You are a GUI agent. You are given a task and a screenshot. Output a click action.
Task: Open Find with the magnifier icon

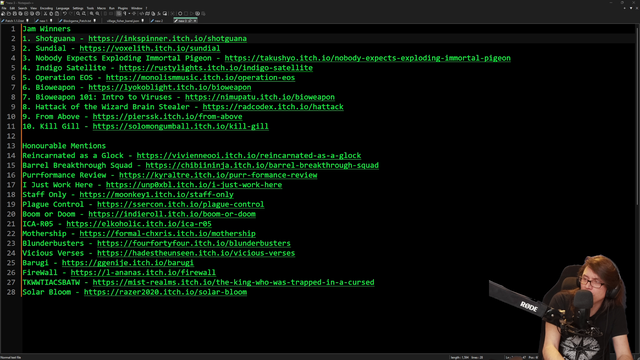tap(78, 13)
